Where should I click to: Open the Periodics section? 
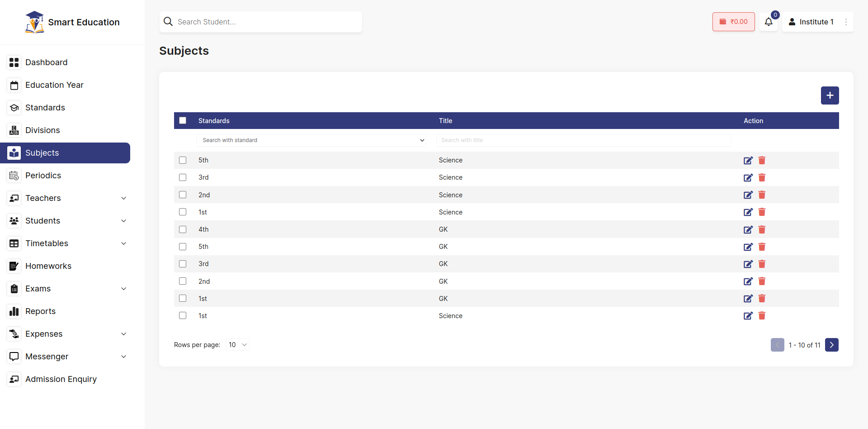tap(65, 176)
